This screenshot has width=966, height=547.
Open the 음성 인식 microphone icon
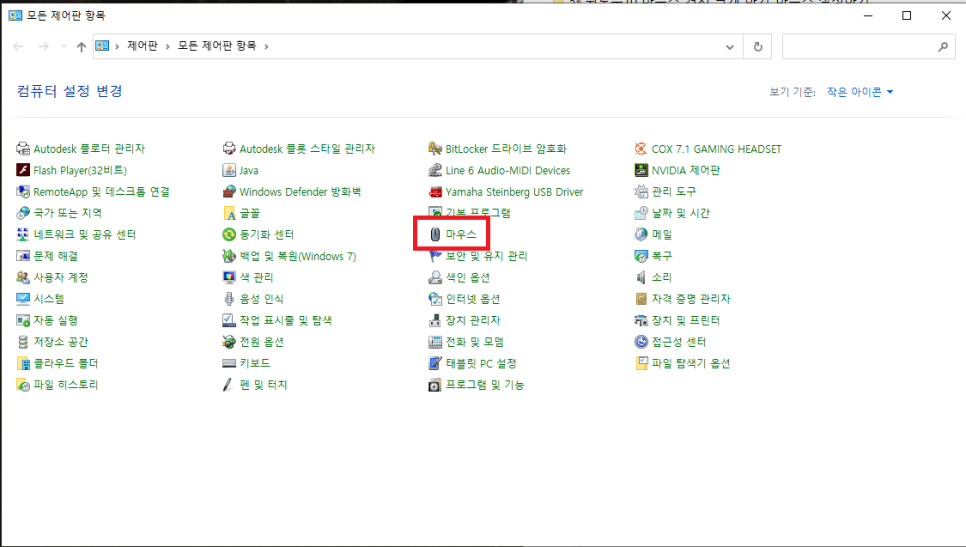229,299
